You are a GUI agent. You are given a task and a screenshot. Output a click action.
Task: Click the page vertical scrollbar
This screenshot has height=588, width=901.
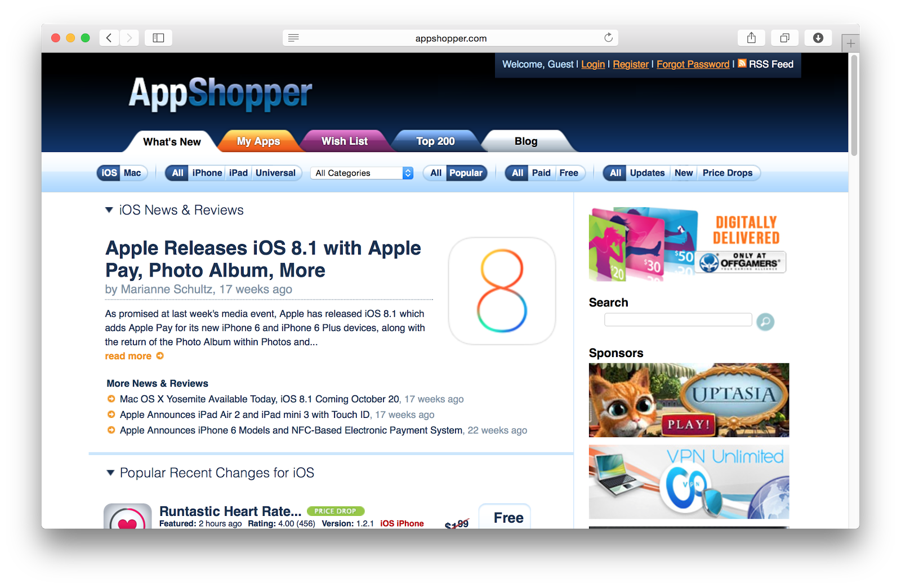[x=854, y=105]
